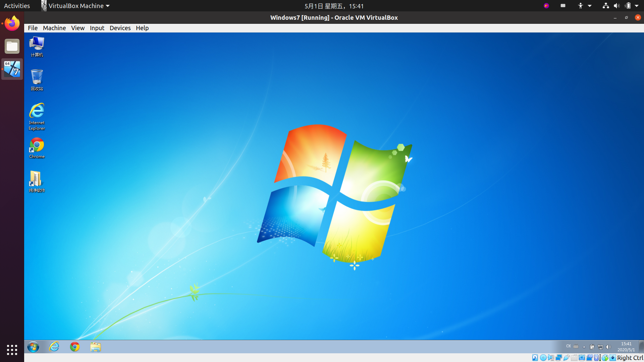Toggle system tray volume icon
Image resolution: width=644 pixels, height=362 pixels.
tap(609, 347)
